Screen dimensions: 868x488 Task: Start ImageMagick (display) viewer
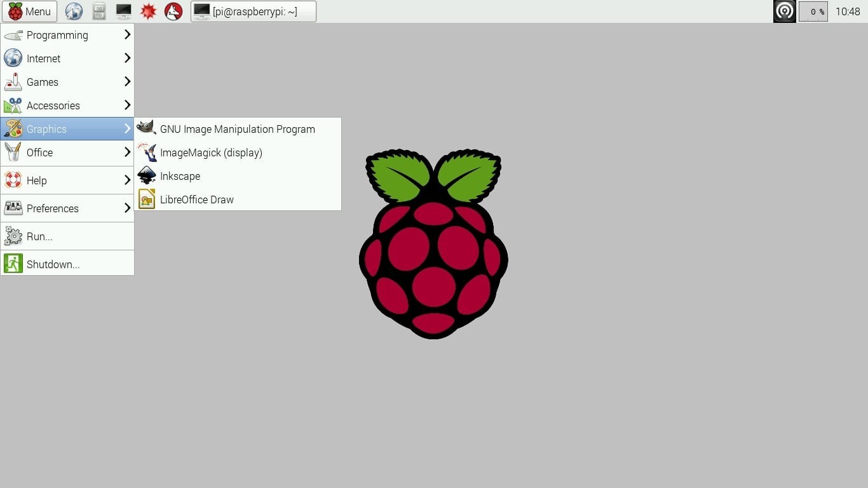(x=211, y=152)
